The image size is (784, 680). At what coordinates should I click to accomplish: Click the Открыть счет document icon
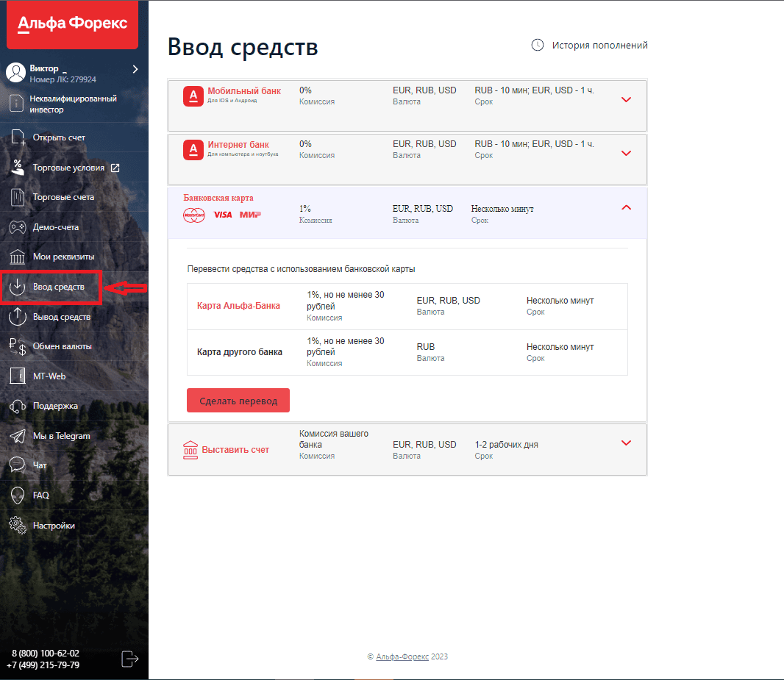[x=18, y=137]
